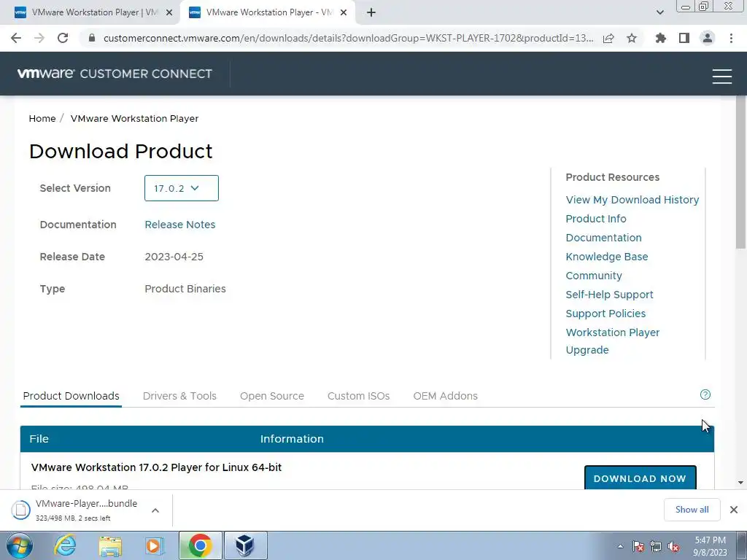747x560 pixels.
Task: Close the active VMware Workstation Player tab
Action: coord(344,12)
